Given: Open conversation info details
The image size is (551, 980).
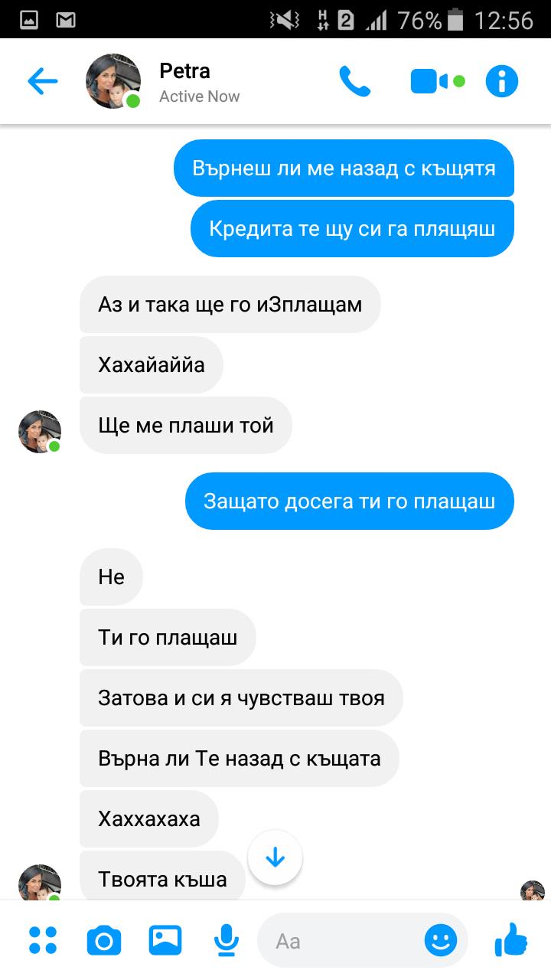Looking at the screenshot, I should [502, 81].
